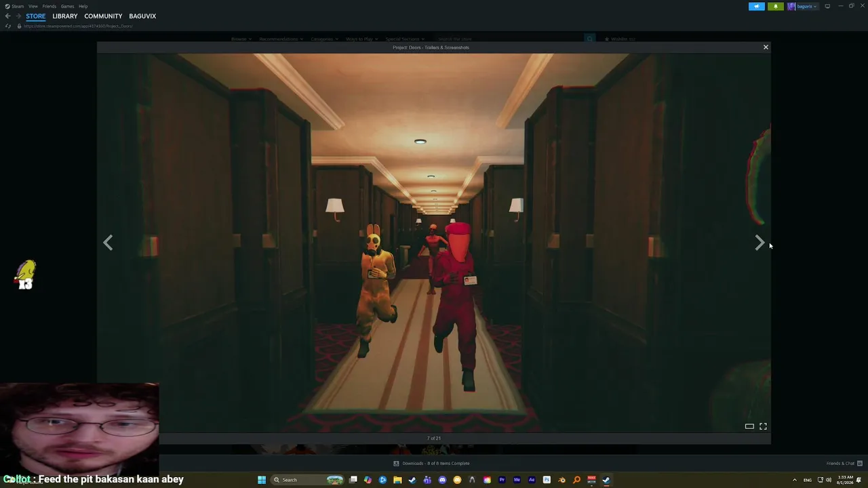Open Steam notifications bell
The height and width of the screenshot is (488, 868).
click(x=775, y=6)
